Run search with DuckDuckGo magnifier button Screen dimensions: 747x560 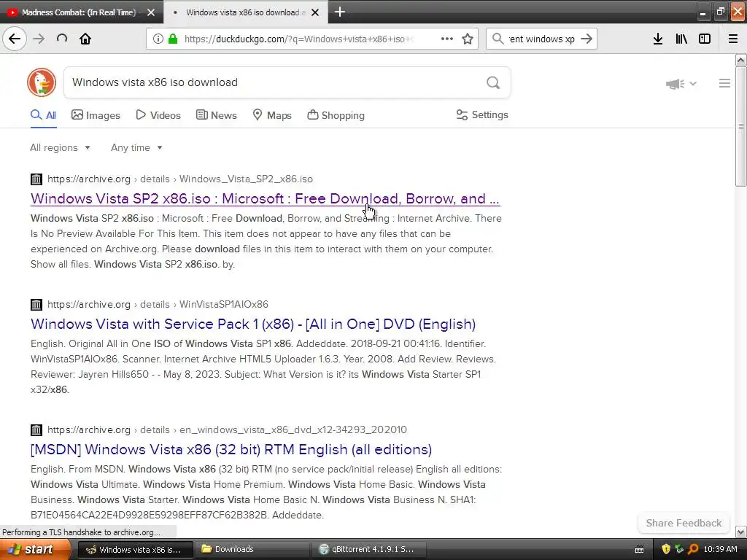493,83
